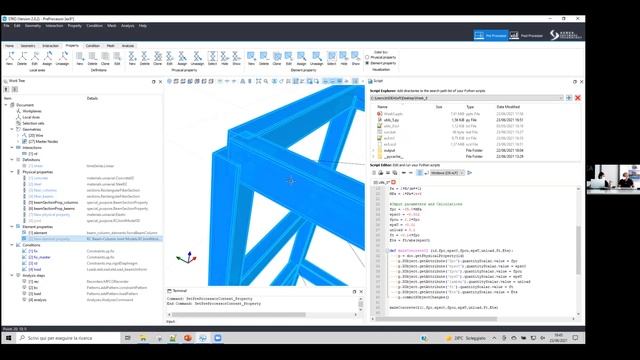This screenshot has height=360, width=640.
Task: Select the fix_master condition item
Action: click(40, 257)
